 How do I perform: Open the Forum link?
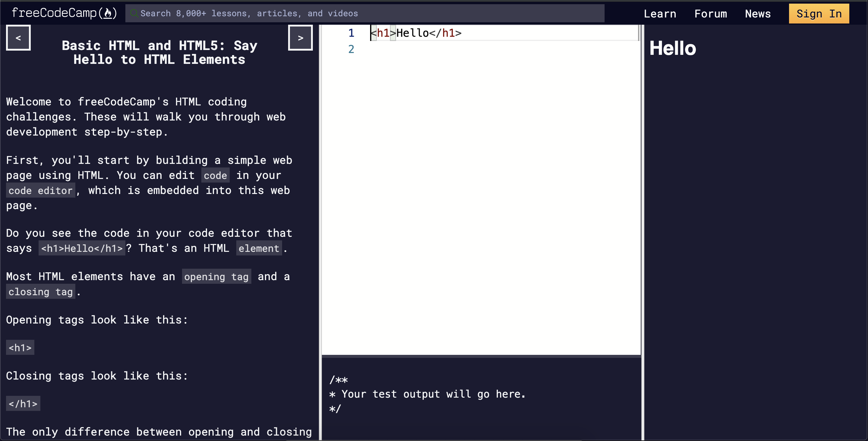710,14
